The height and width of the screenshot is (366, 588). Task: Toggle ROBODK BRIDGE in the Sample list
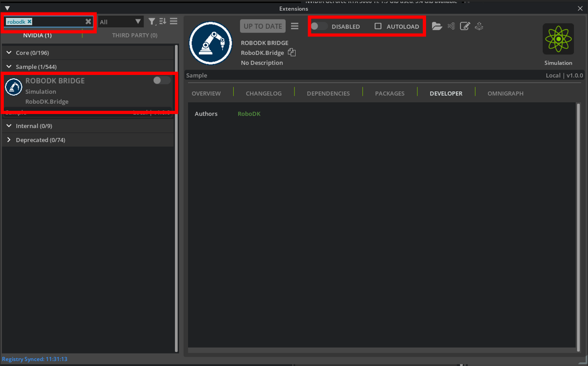coord(161,80)
